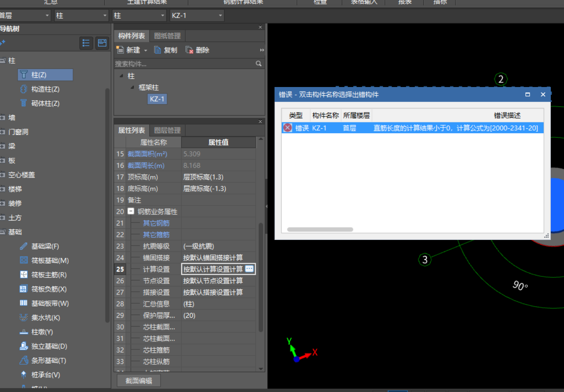The image size is (564, 392).
Task: Show more toolbar items via » overflow
Action: point(262,50)
